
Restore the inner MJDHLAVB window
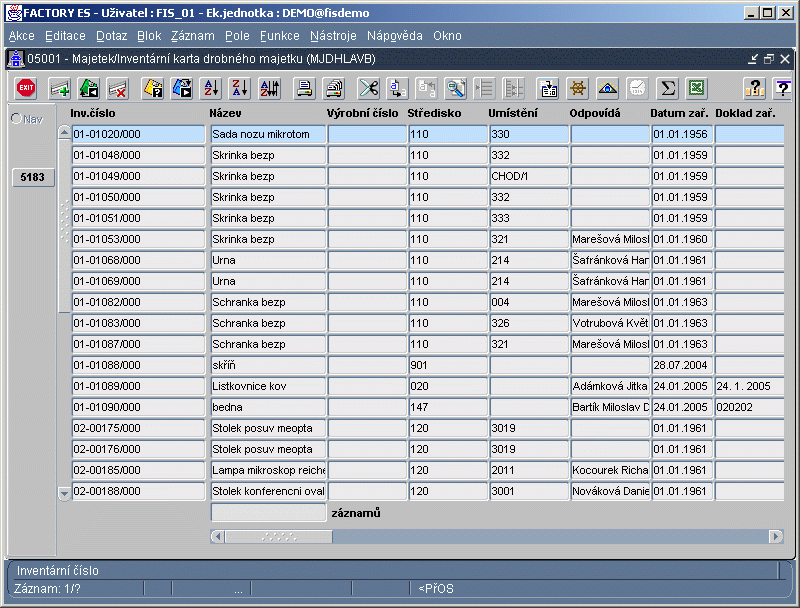769,59
